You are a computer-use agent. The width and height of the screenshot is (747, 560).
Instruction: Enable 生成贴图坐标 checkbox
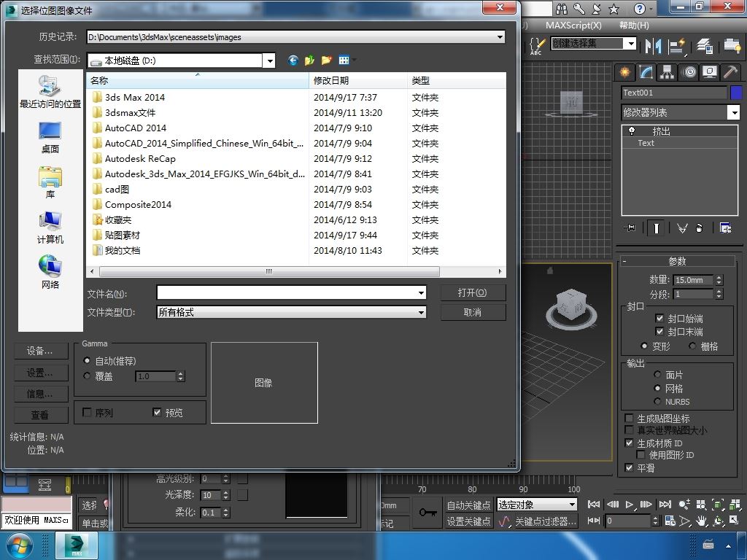pyautogui.click(x=629, y=418)
